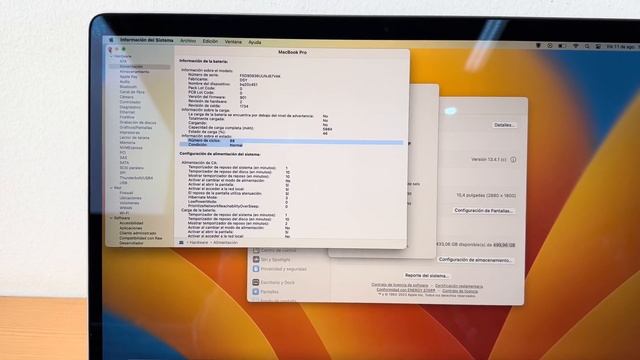This screenshot has height=360, width=640.
Task: Open the Apple menu
Action: pyautogui.click(x=111, y=40)
